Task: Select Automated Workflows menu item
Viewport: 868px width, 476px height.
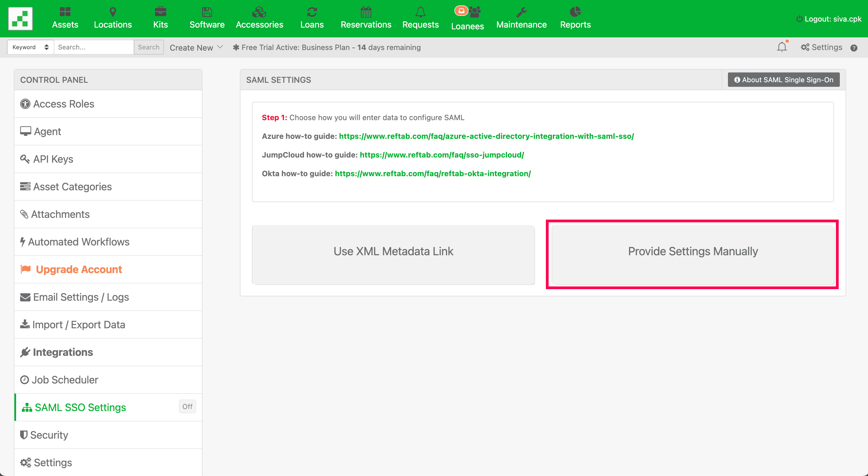Action: (x=79, y=241)
